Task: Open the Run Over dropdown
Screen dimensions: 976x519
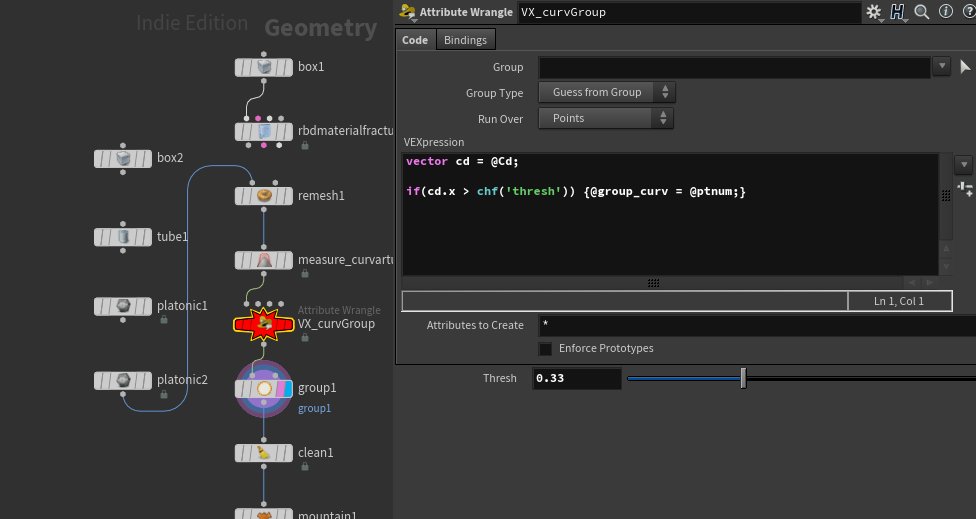Action: point(606,118)
